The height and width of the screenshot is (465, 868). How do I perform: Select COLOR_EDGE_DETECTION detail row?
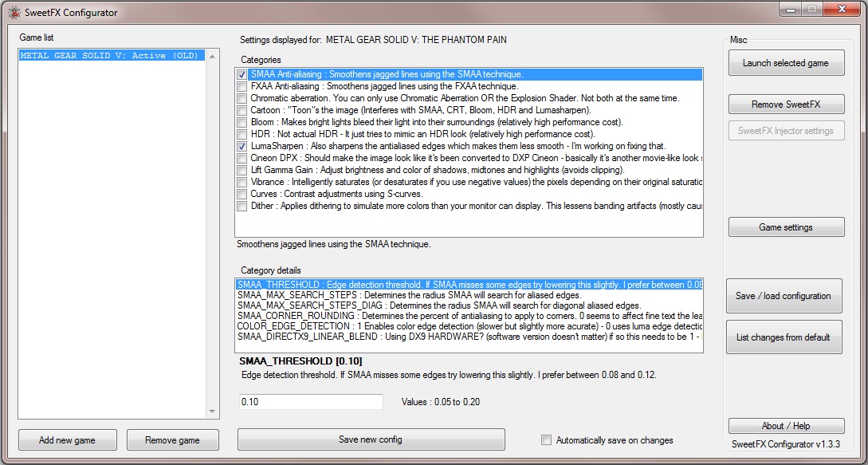click(x=469, y=326)
